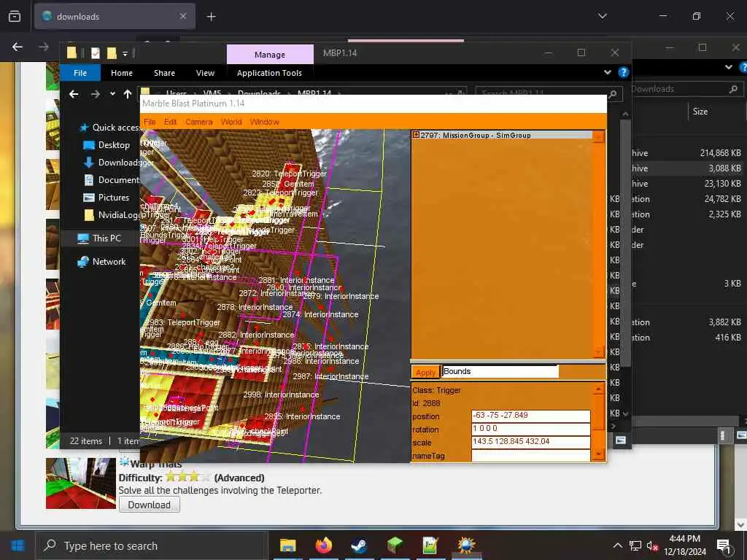747x560 pixels.
Task: Click the large-icons view toggle in File Explorer status bar
Action: click(x=620, y=440)
